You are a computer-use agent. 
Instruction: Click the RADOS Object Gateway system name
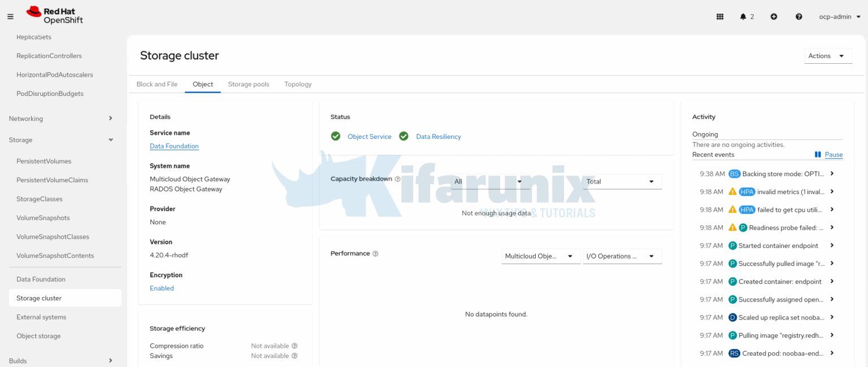pos(186,189)
